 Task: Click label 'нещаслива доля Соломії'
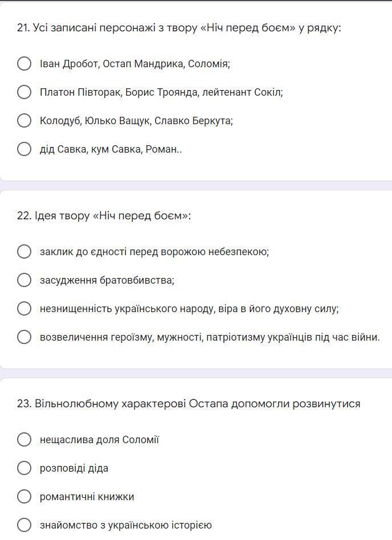point(99,440)
